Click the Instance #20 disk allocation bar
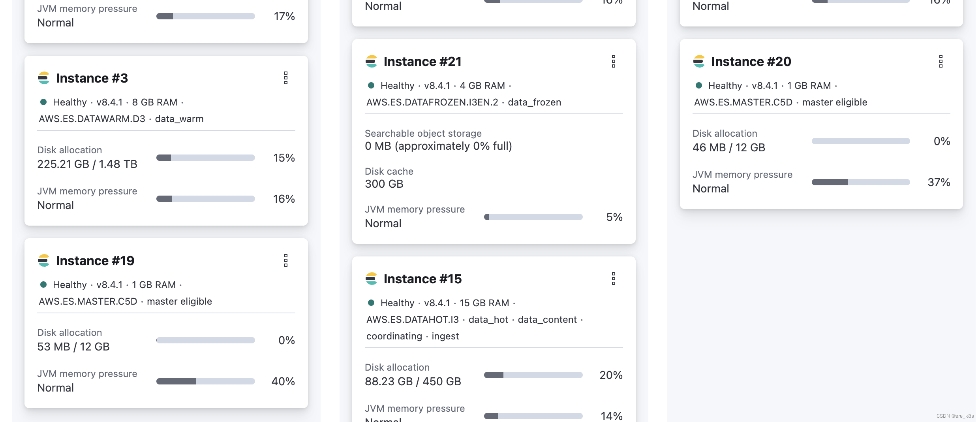The height and width of the screenshot is (422, 980). 861,141
